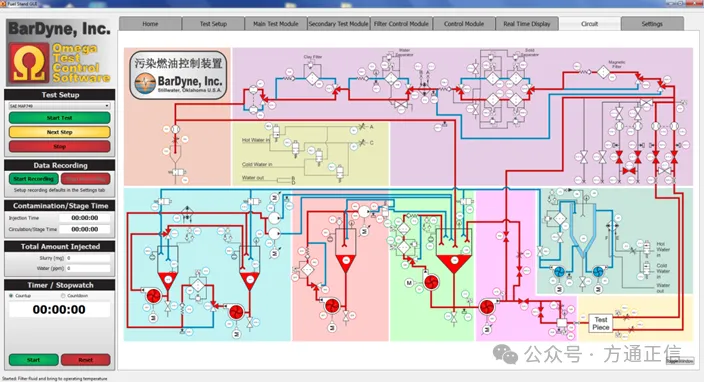The height and width of the screenshot is (382, 704).
Task: Click the Toggle window button
Action: pos(680,361)
